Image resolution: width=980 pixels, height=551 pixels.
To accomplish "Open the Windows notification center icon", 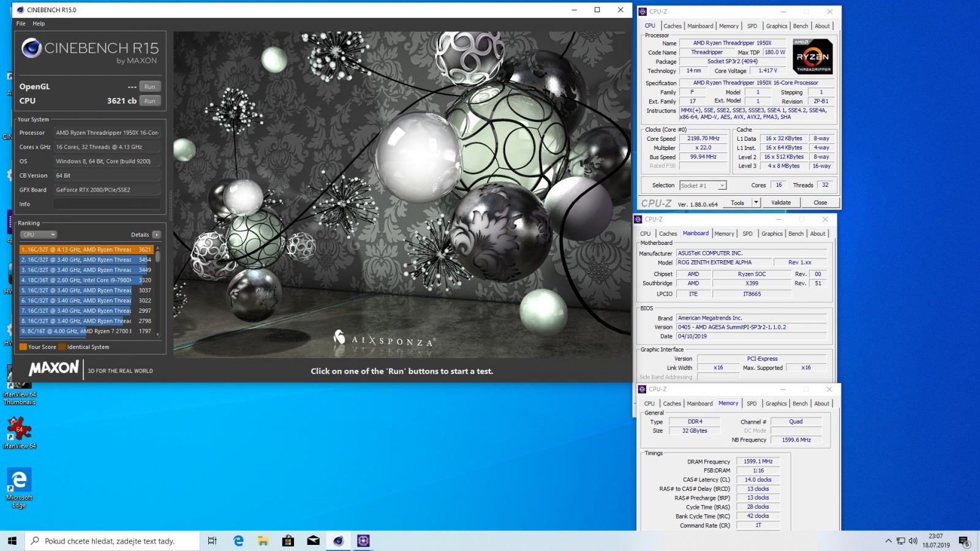I will click(964, 541).
